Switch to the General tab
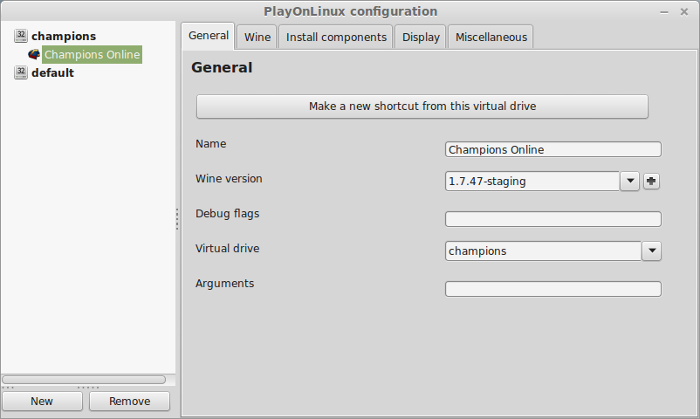The image size is (700, 419). tap(208, 36)
